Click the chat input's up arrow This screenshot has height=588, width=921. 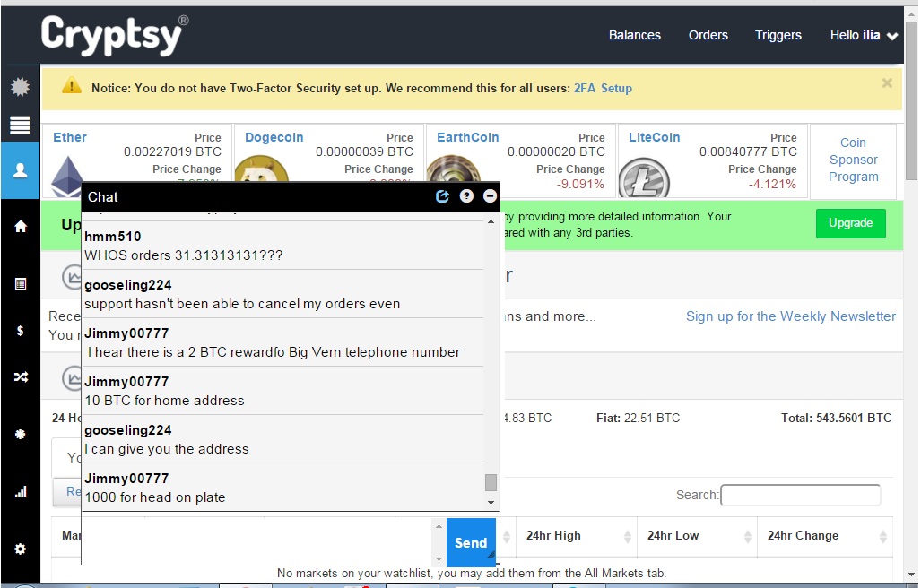tap(439, 526)
